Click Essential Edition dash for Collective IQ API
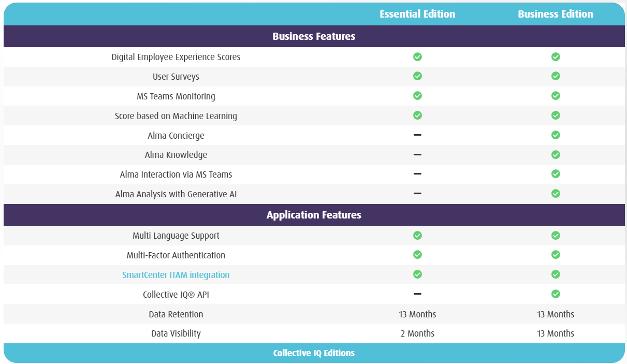 tap(417, 294)
